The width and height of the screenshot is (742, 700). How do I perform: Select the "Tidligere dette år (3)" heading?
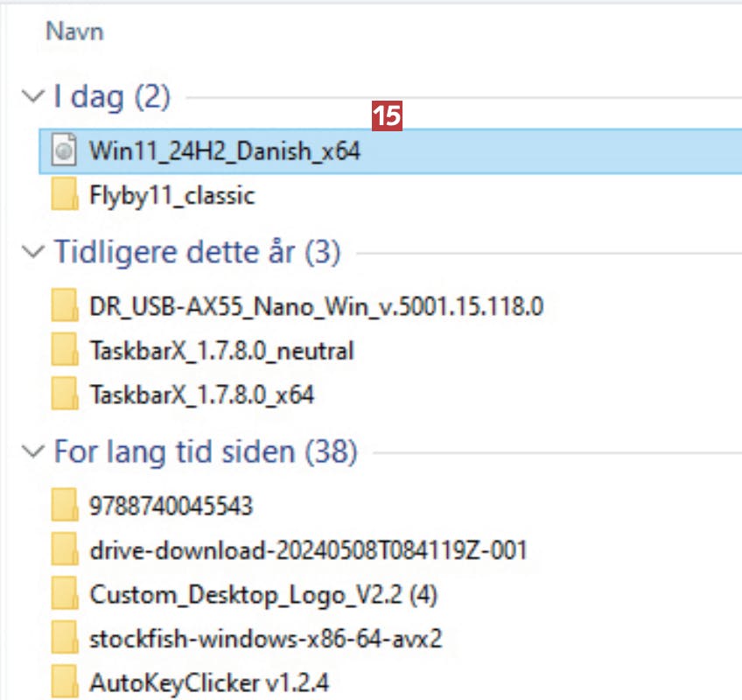point(197,253)
